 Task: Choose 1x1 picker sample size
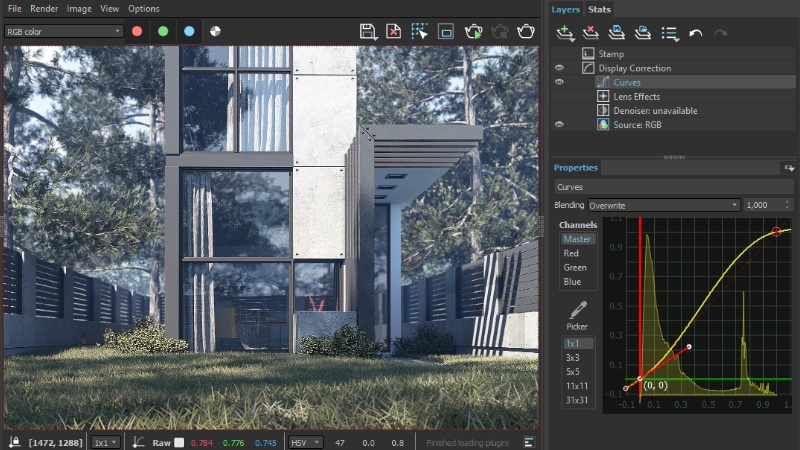tap(578, 343)
